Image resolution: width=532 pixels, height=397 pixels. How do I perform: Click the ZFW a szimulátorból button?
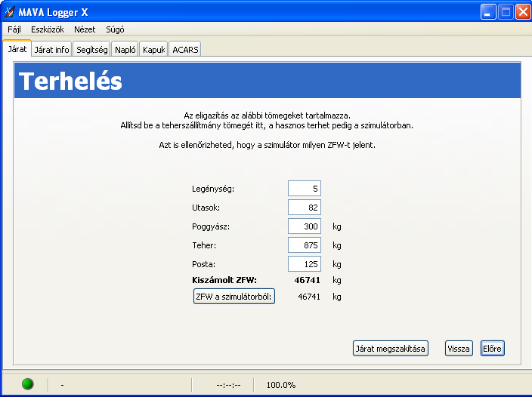tap(234, 297)
